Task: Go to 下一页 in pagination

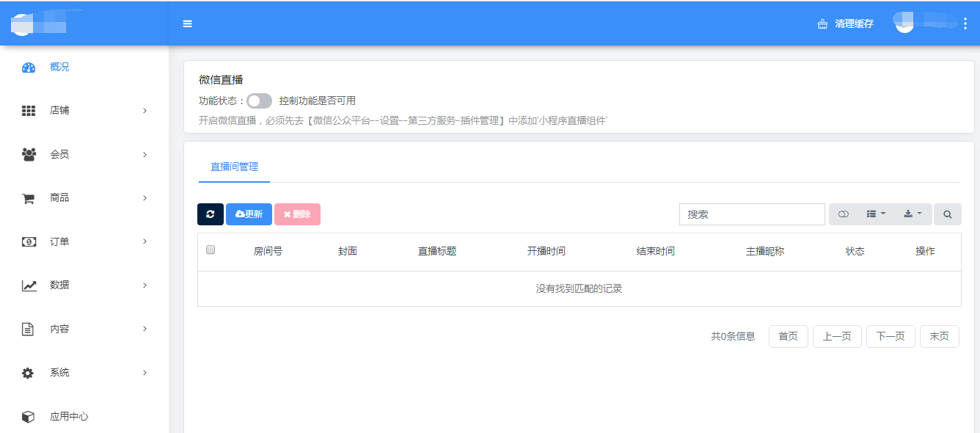Action: click(891, 336)
